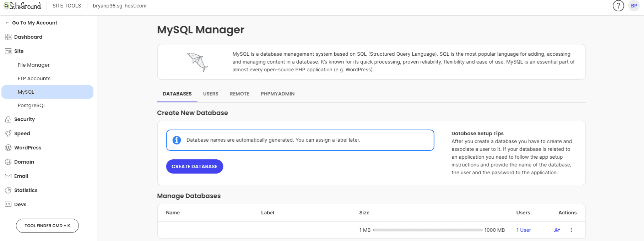Click the Statistics pie chart icon
The image size is (644, 241).
tap(8, 190)
